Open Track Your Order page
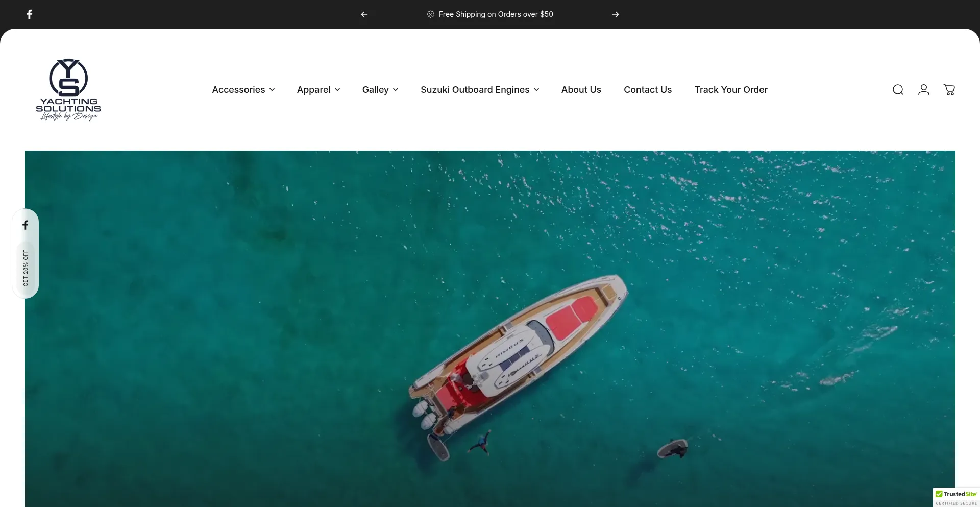This screenshot has width=980, height=507. tap(731, 90)
